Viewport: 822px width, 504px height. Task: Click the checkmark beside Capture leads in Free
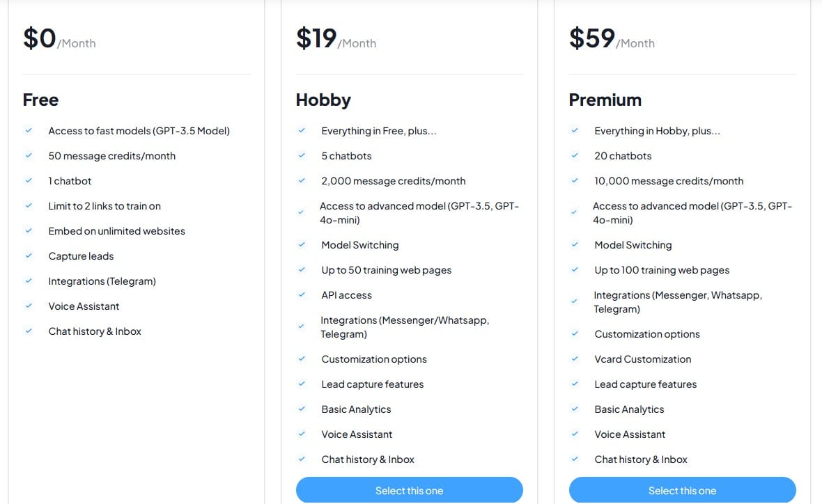tap(29, 256)
